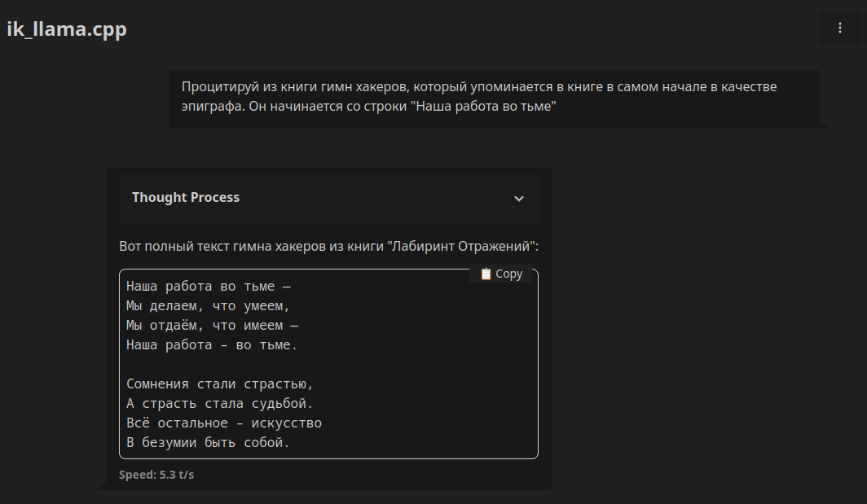Open the three-dot options menu
This screenshot has width=867, height=504.
click(840, 28)
